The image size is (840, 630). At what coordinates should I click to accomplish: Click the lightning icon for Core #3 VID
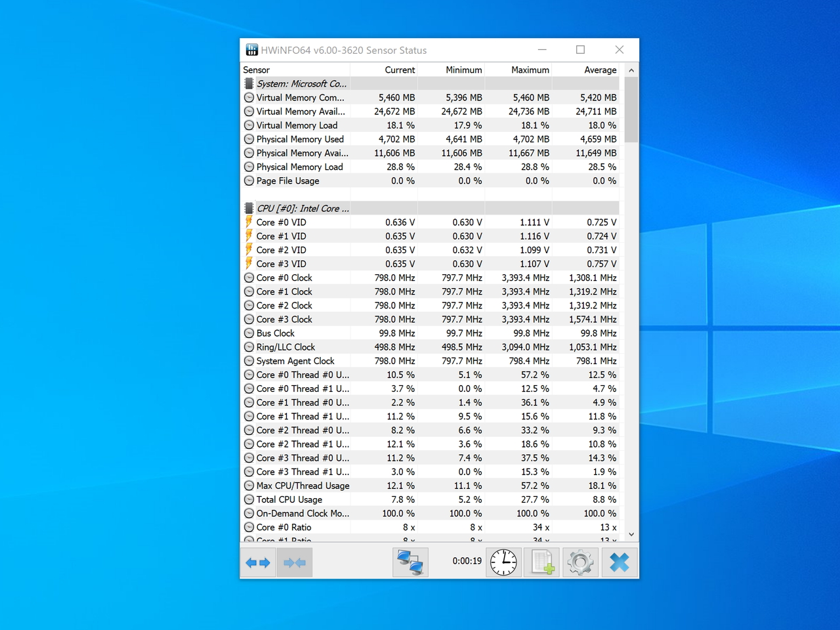pyautogui.click(x=249, y=263)
